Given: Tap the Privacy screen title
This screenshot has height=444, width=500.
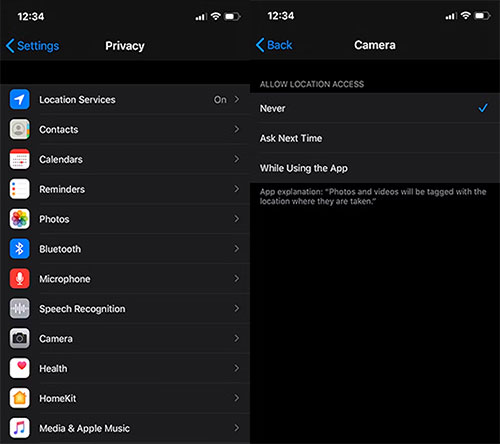Looking at the screenshot, I should pos(125,46).
